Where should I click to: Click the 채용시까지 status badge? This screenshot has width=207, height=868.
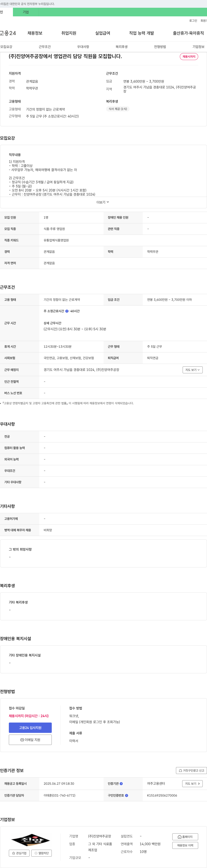pos(189,57)
